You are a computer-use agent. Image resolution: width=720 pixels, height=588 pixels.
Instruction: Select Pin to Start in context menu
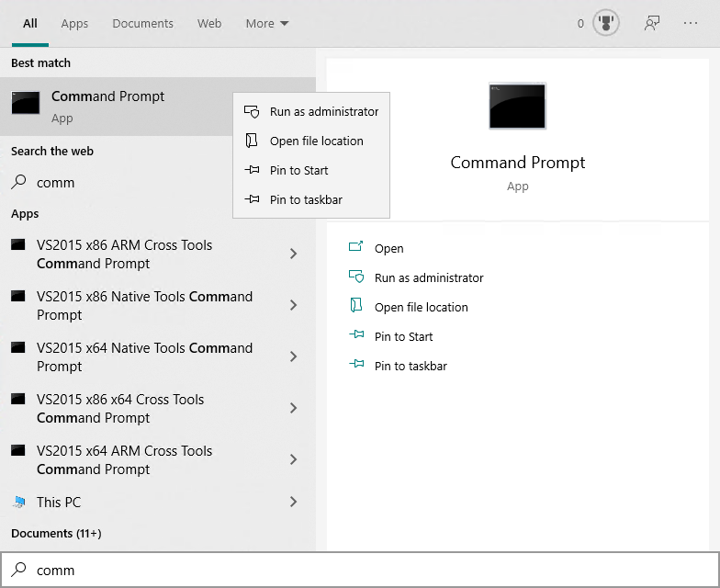(x=298, y=170)
